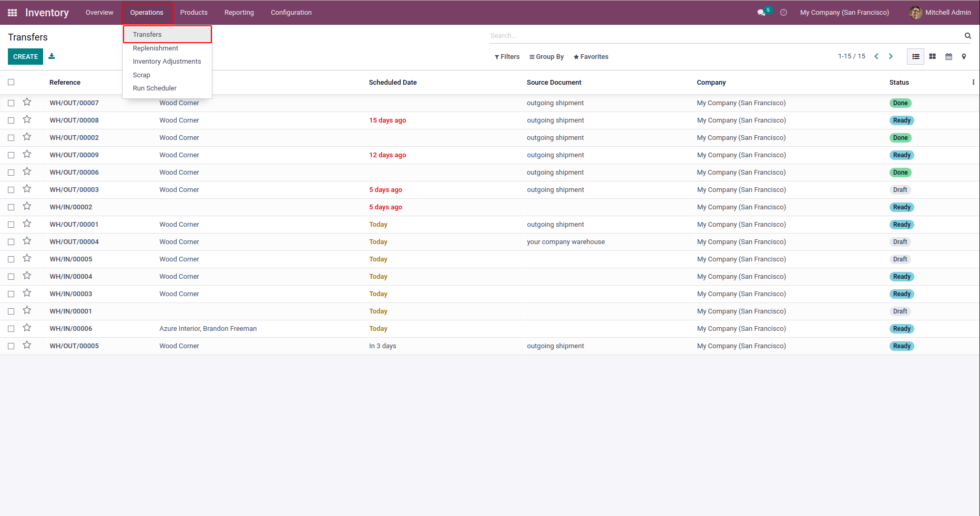Open the activities clock icon
The height and width of the screenshot is (516, 980).
tap(783, 13)
